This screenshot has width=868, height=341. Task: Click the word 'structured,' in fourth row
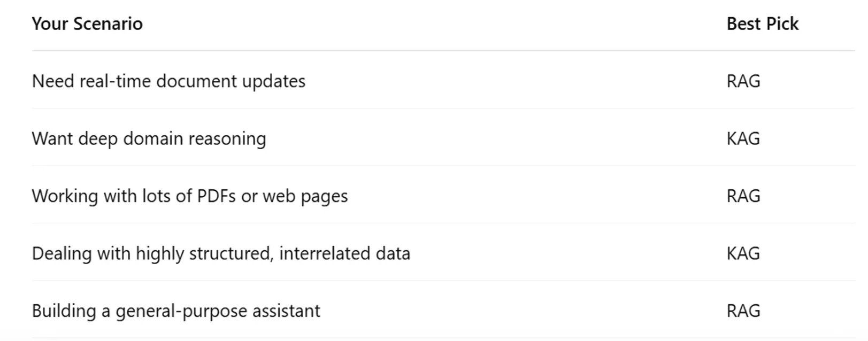pos(231,253)
